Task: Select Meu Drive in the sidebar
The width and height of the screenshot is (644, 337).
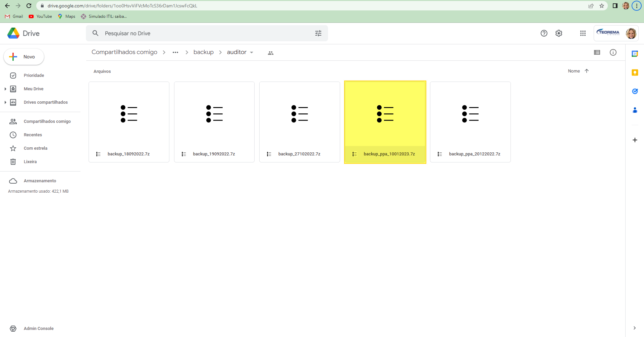Action: [x=34, y=89]
